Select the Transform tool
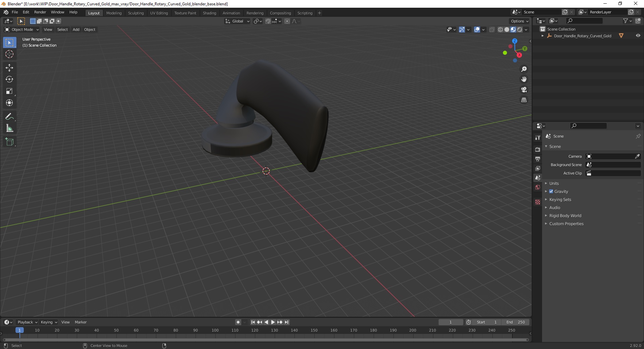 pos(9,103)
